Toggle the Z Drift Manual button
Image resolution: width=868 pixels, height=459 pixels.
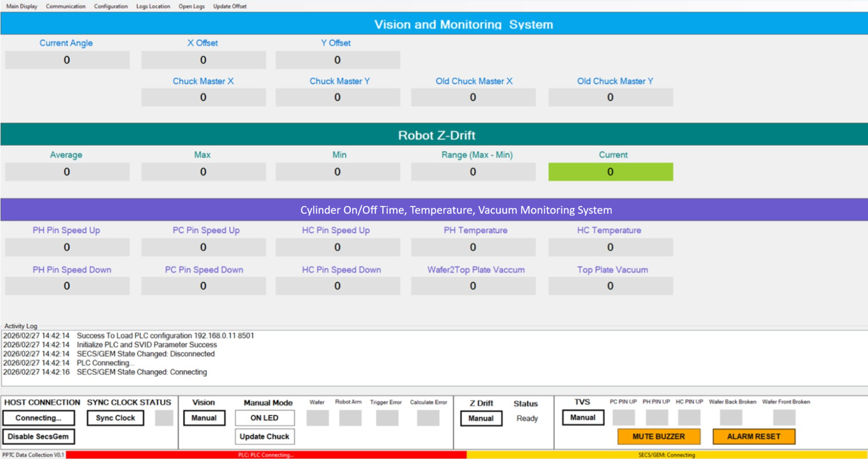[481, 418]
